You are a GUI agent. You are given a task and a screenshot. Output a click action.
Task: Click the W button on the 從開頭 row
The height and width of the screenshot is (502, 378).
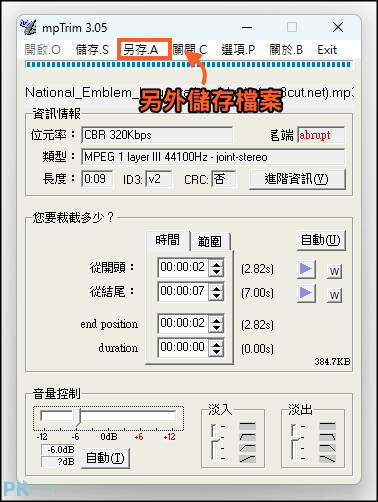click(334, 271)
